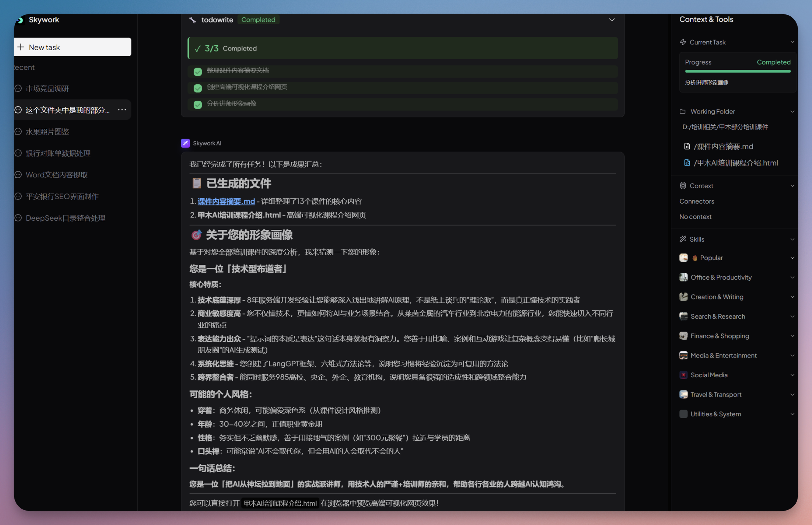
Task: Click the chat icon beside 水果照片图鉴
Action: 18,132
